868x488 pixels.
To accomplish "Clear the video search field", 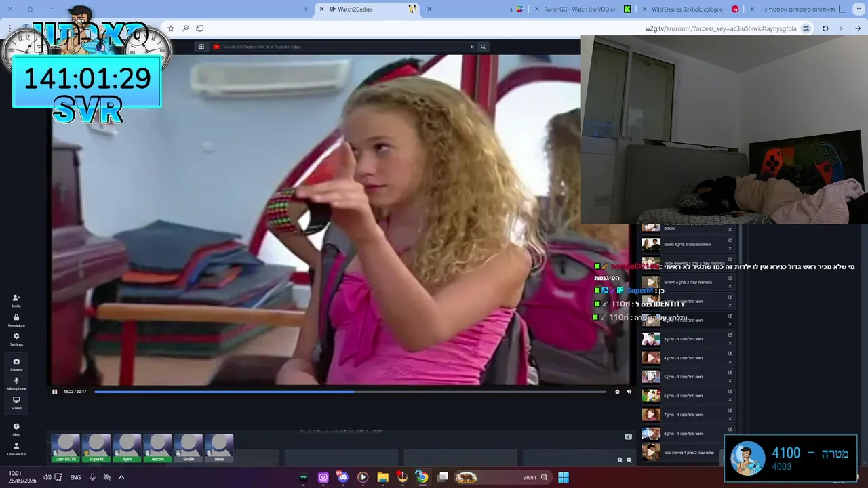I will [472, 47].
